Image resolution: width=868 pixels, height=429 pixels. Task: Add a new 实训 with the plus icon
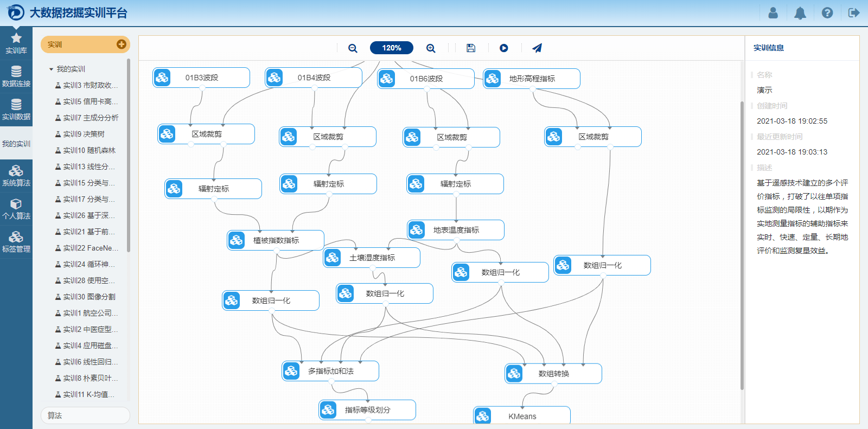(x=121, y=44)
